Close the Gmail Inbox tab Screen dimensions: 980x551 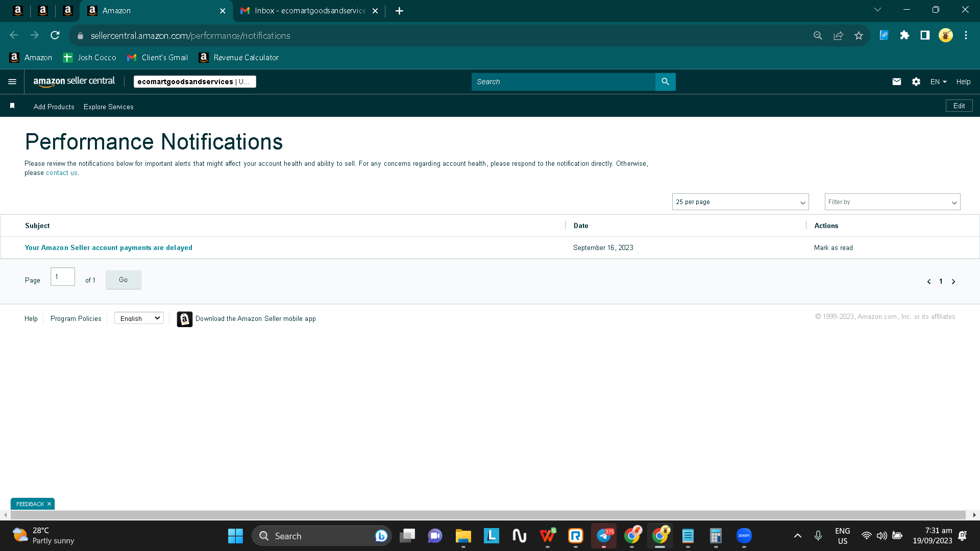point(375,11)
